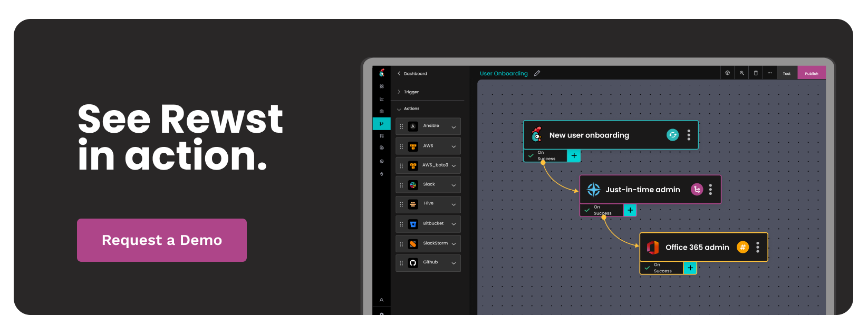Expand the Slack action dropdown
This screenshot has height=335, width=868.
pyautogui.click(x=454, y=185)
